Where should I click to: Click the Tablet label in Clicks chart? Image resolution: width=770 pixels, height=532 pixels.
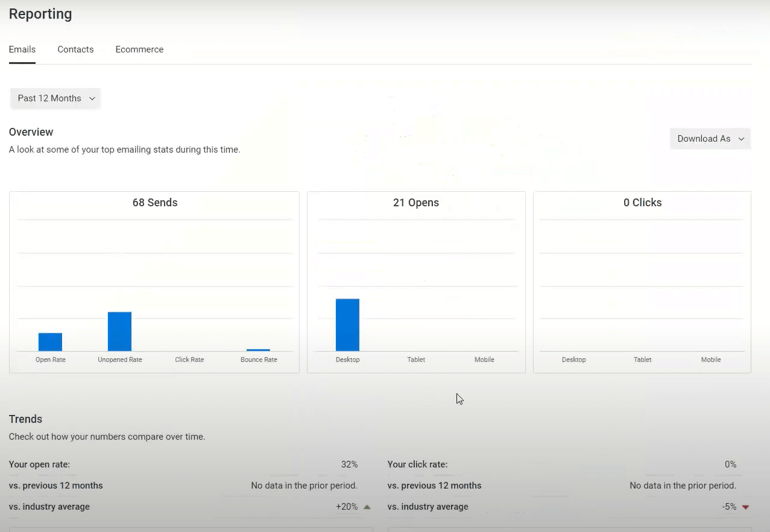642,359
